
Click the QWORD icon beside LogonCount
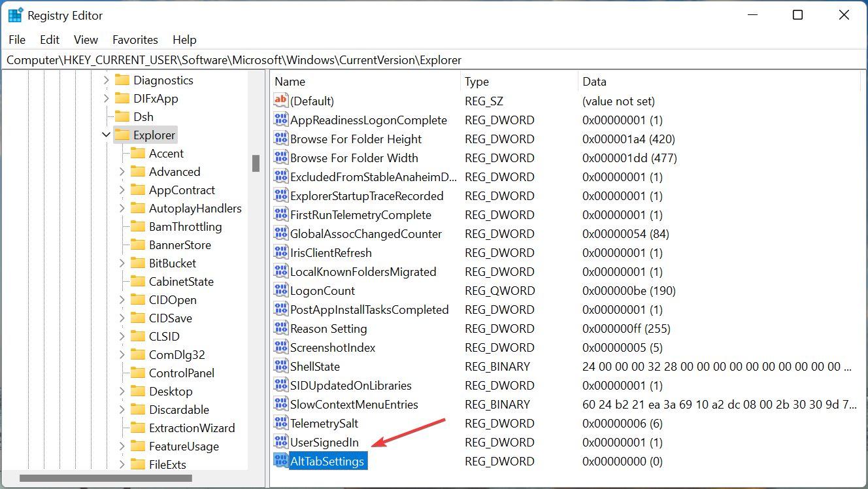click(x=280, y=290)
